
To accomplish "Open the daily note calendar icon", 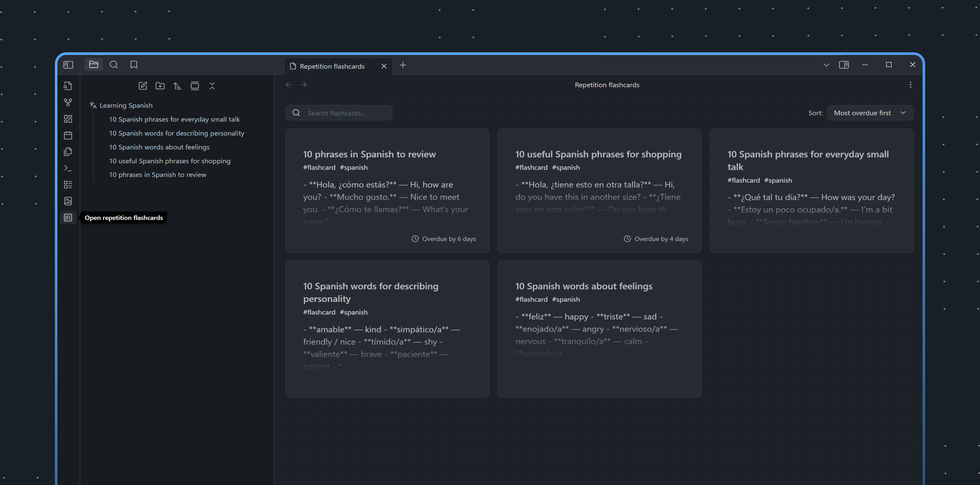I will click(68, 136).
